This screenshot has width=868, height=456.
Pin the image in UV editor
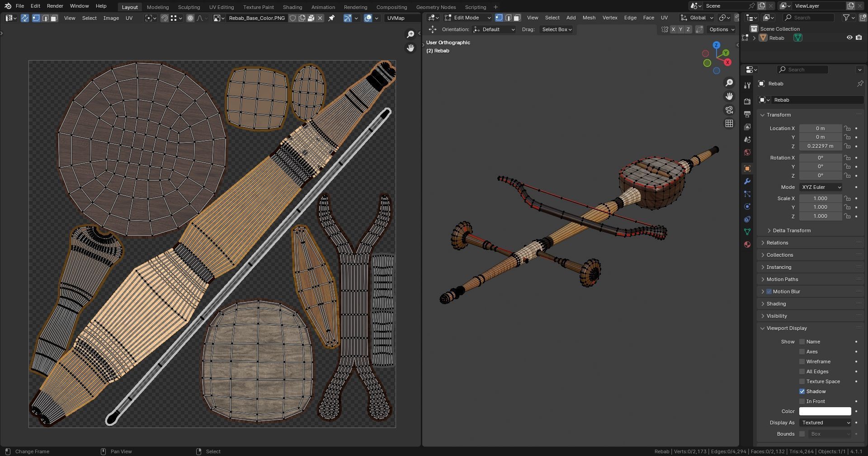pyautogui.click(x=331, y=18)
